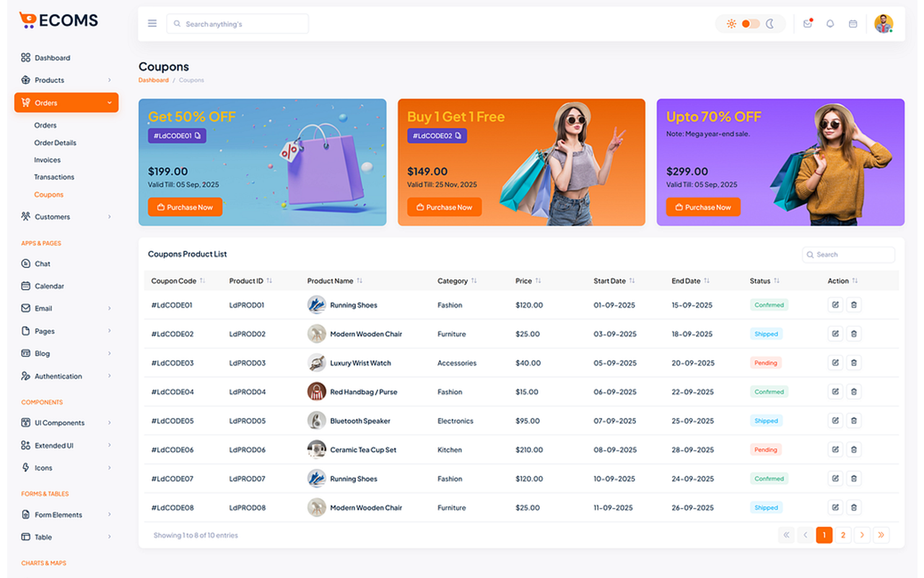Delete the Ceramic Tea Cup Set coupon

(854, 449)
